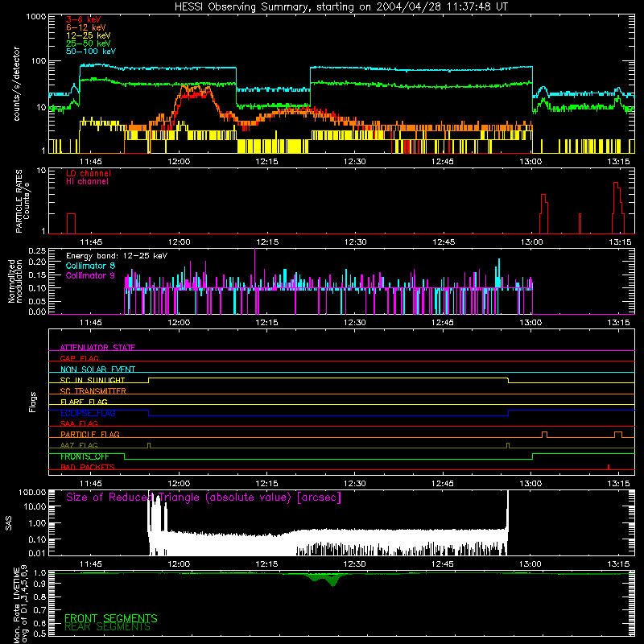
Task: Click the FLARE FLAG label
Action: (84, 402)
